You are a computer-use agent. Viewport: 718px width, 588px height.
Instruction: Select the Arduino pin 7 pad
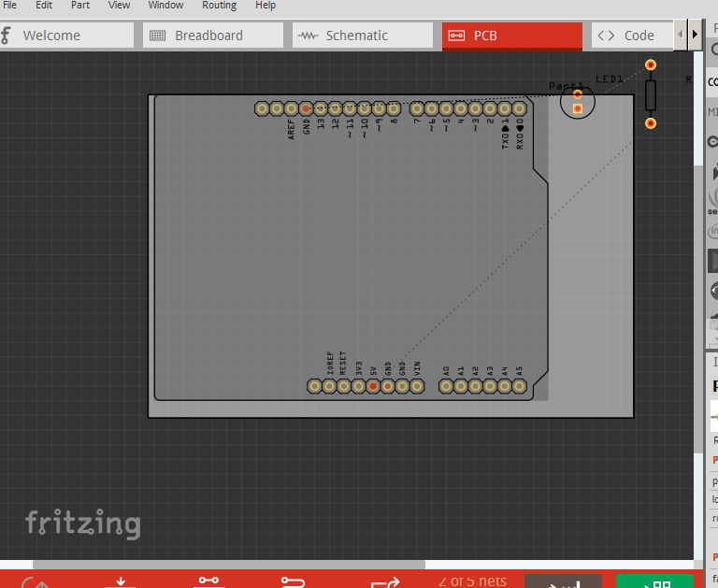coord(417,109)
